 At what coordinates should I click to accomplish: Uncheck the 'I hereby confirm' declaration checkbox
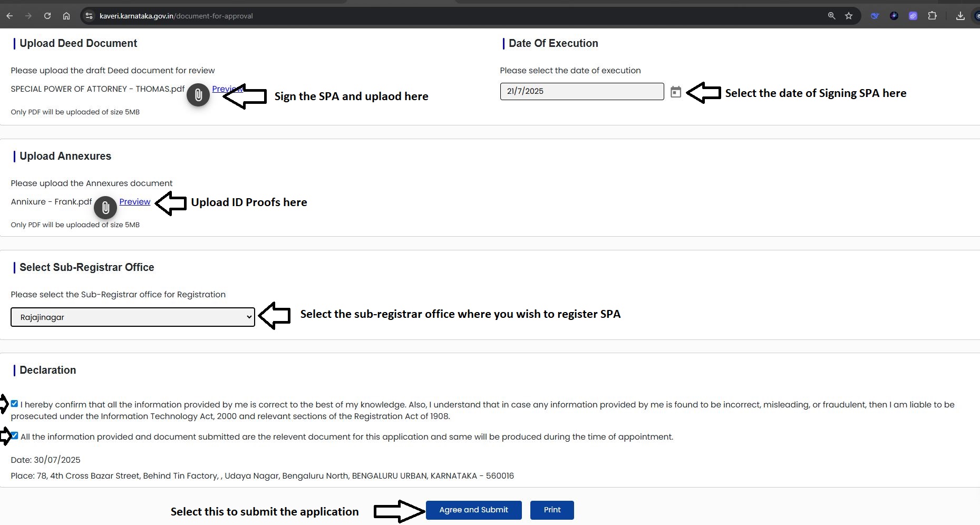(x=14, y=404)
